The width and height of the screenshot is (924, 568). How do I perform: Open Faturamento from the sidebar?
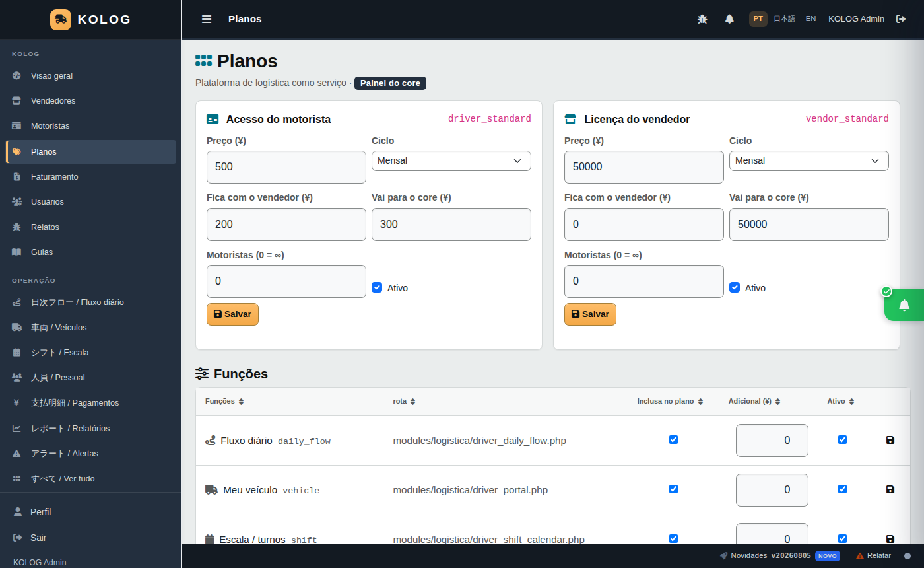[91, 177]
